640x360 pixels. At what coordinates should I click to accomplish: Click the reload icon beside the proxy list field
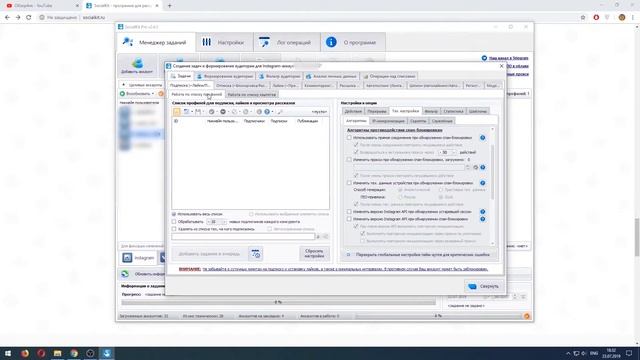coord(475,167)
